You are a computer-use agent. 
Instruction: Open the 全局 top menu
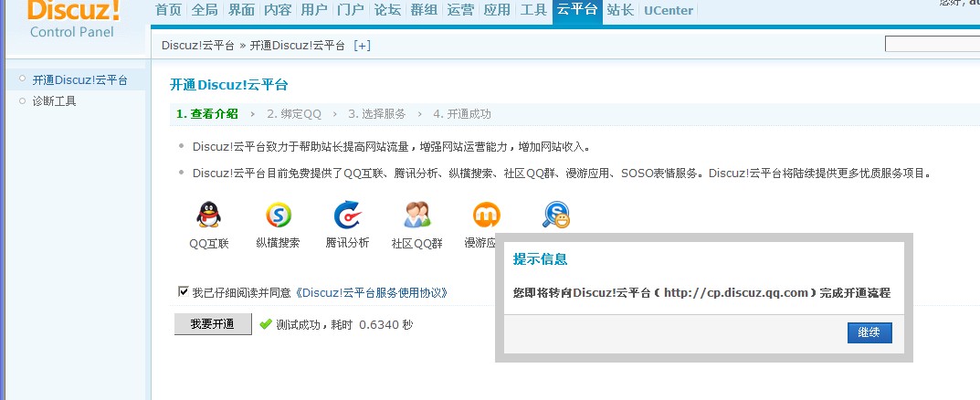coord(205,10)
